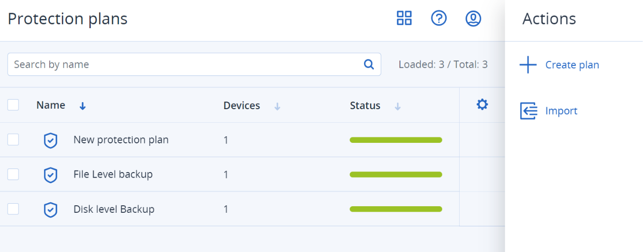The height and width of the screenshot is (252, 644).
Task: Toggle the select-all plans checkbox
Action: click(13, 105)
